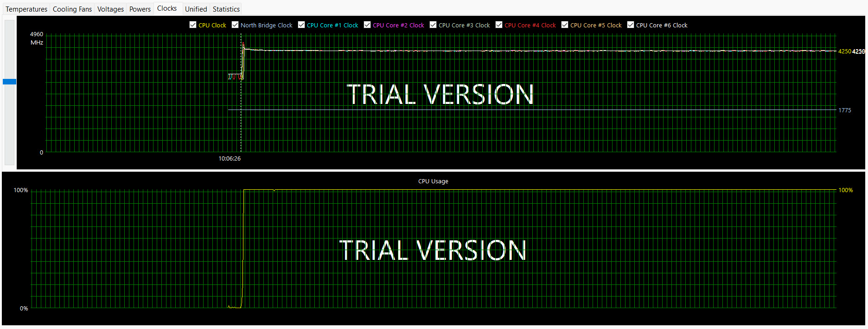Click the MHz unit label
Viewport: 868px width, 329px height.
click(37, 43)
